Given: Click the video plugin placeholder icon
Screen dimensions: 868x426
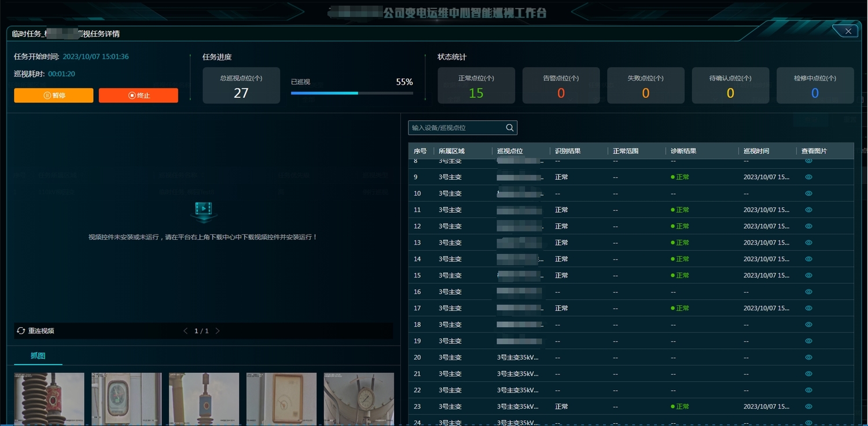Looking at the screenshot, I should point(203,211).
